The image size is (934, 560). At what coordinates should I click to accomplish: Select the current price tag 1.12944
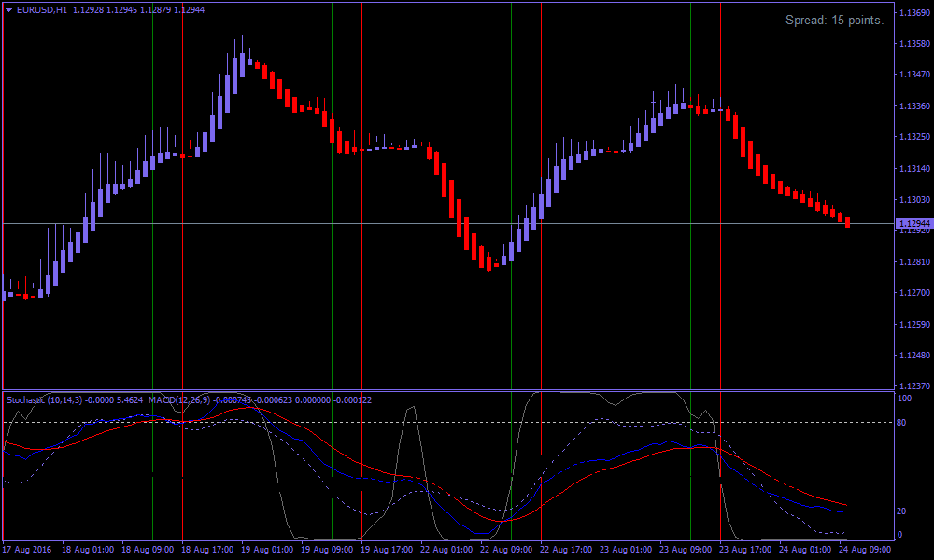912,224
